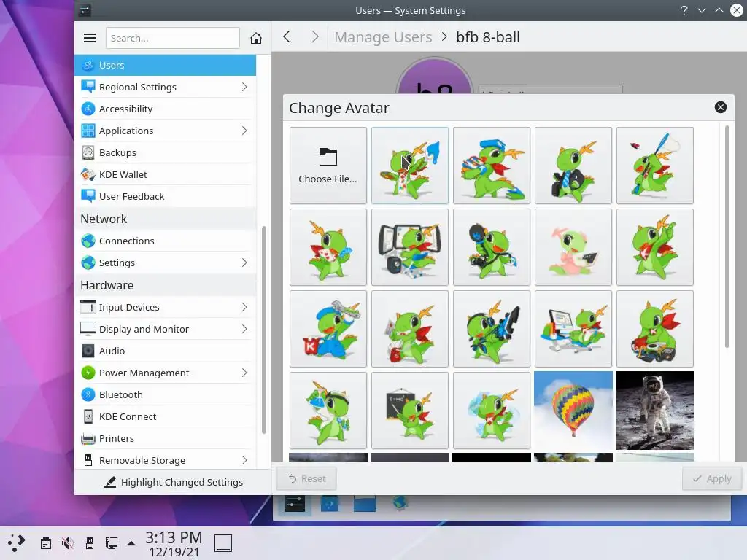
Task: Expand Power Management chevron
Action: [244, 373]
